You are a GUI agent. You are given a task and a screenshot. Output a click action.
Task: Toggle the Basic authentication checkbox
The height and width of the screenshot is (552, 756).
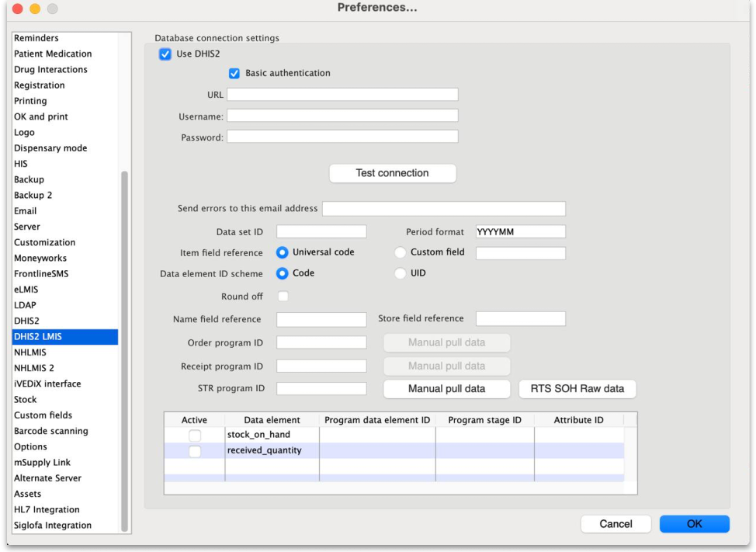[234, 74]
